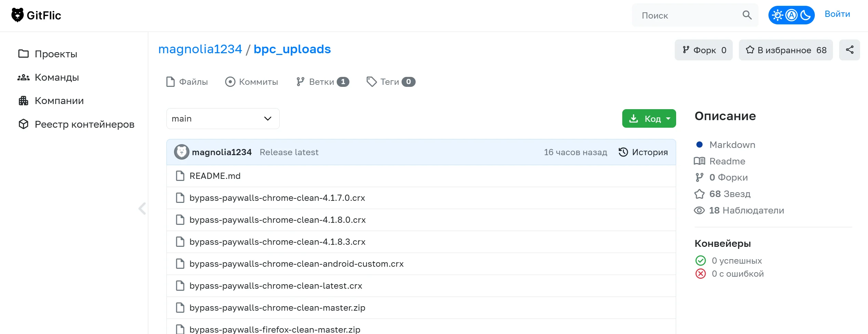Open Компании in the sidebar

click(51, 101)
